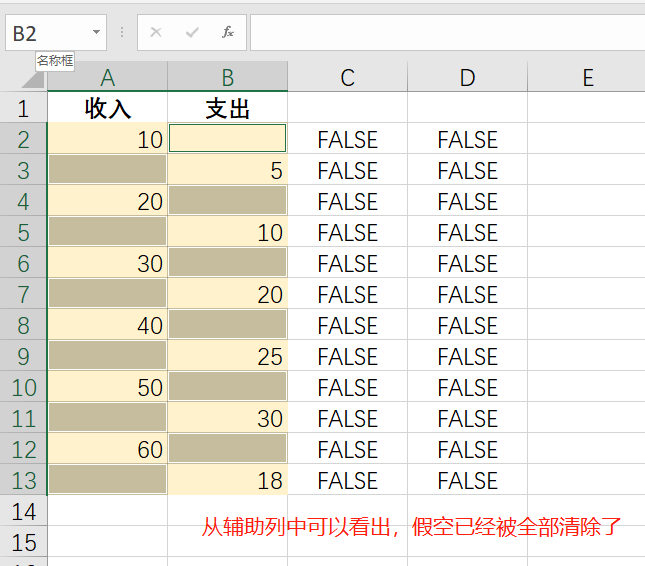Click cell B7 with value 20
Viewport: 645px width, 566px height.
click(x=227, y=294)
